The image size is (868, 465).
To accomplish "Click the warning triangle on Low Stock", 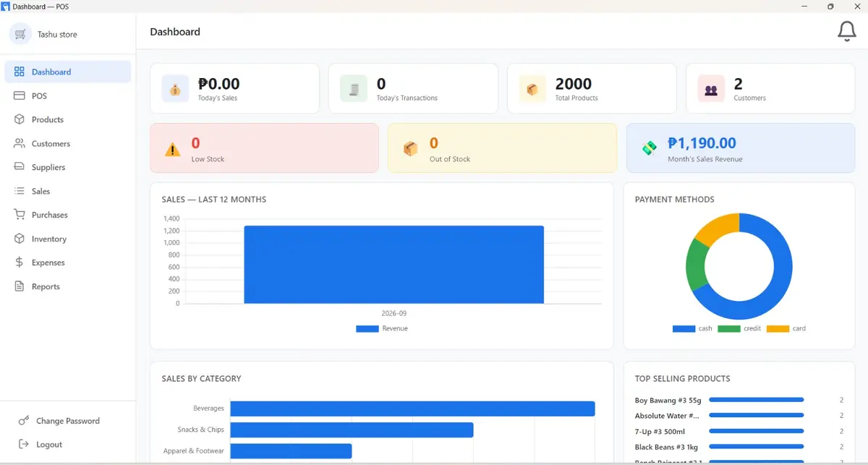I will (172, 149).
